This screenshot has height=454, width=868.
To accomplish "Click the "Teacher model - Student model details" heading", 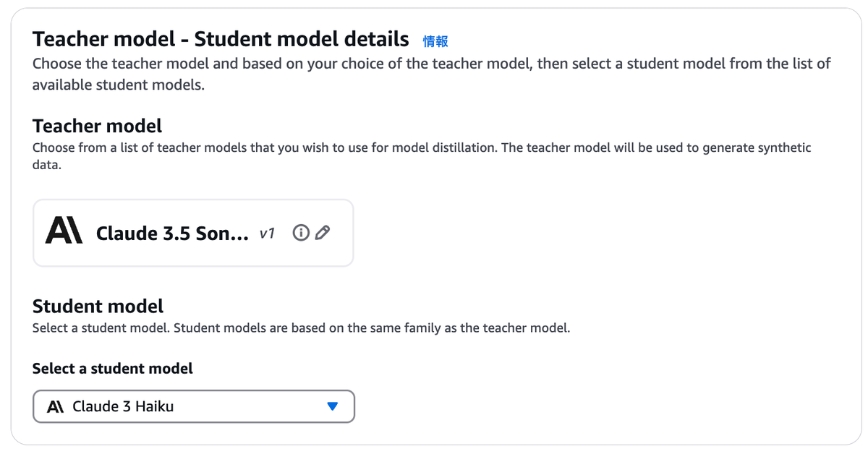I will click(x=221, y=38).
